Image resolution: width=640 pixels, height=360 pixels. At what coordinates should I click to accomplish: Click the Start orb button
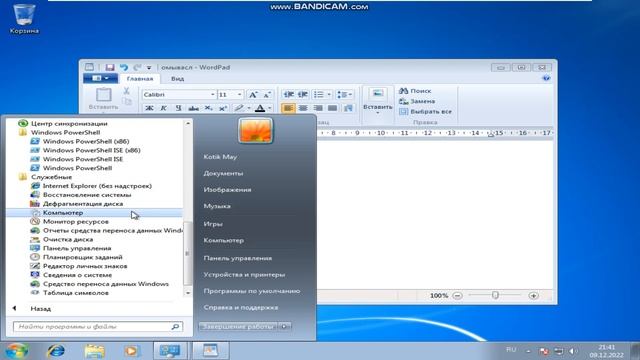point(17,351)
